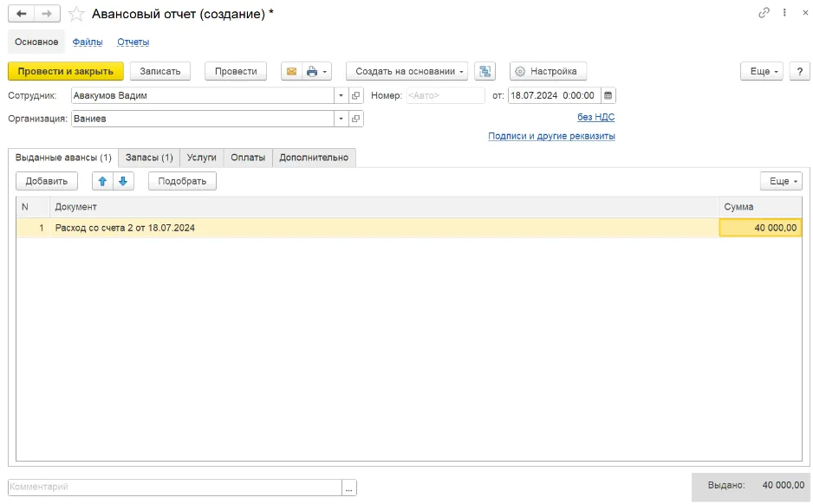Move the row up with the blue arrow

pos(102,181)
